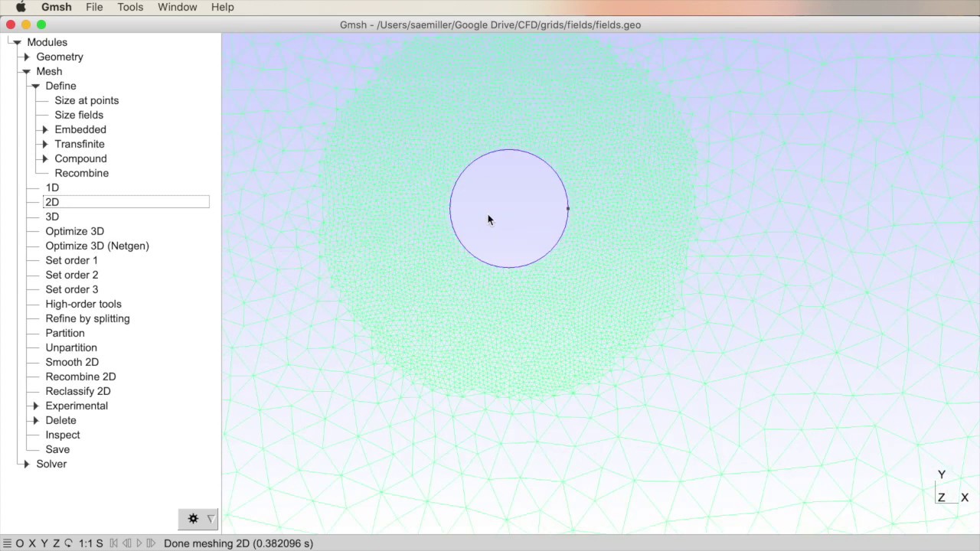
Task: Open the Apple menu
Action: (x=21, y=7)
